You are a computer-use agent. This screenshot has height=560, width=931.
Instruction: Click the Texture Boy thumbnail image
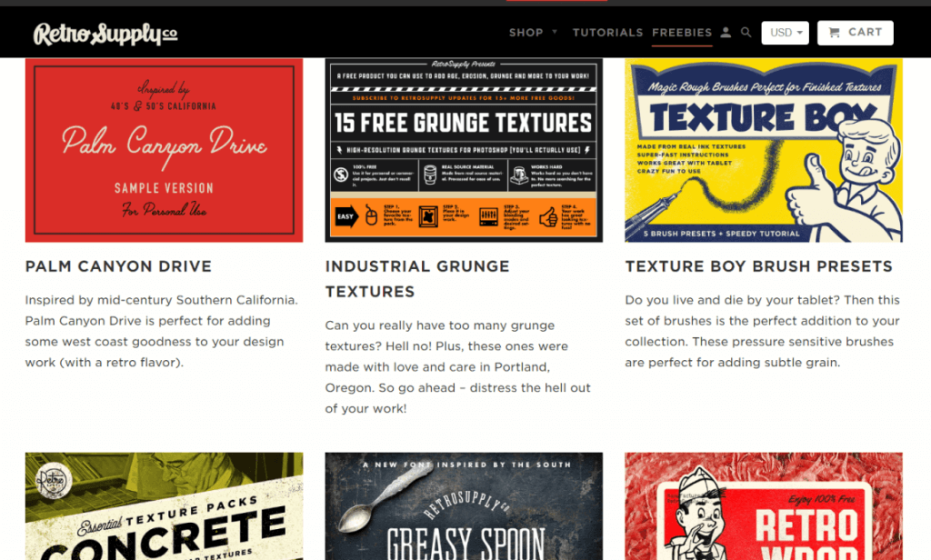pos(764,150)
